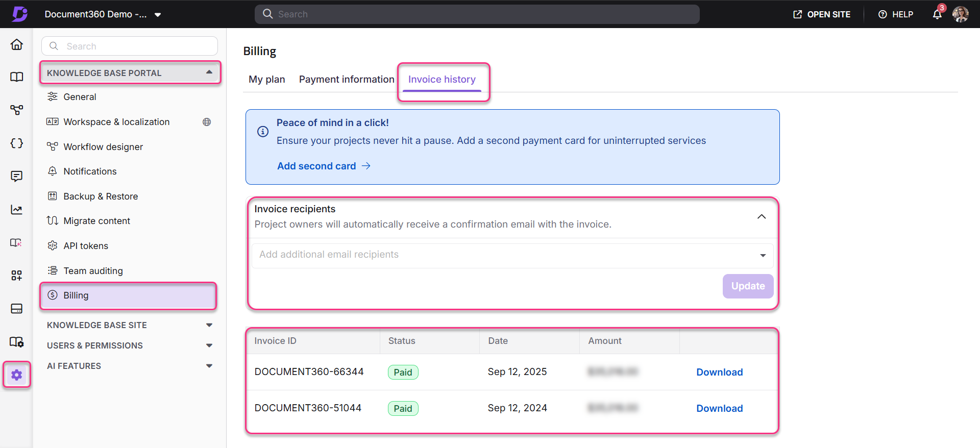
Task: Expand the Knowledge Base Site section
Action: [209, 325]
